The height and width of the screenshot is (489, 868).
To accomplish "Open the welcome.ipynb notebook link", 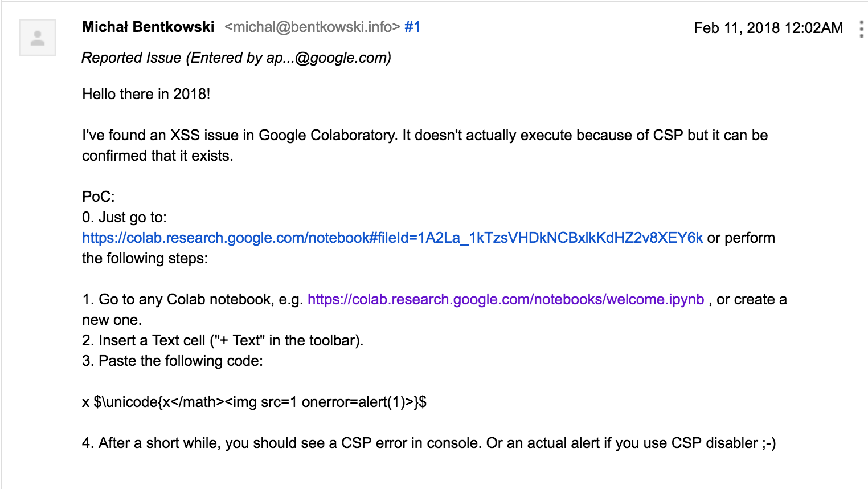I will (x=505, y=299).
